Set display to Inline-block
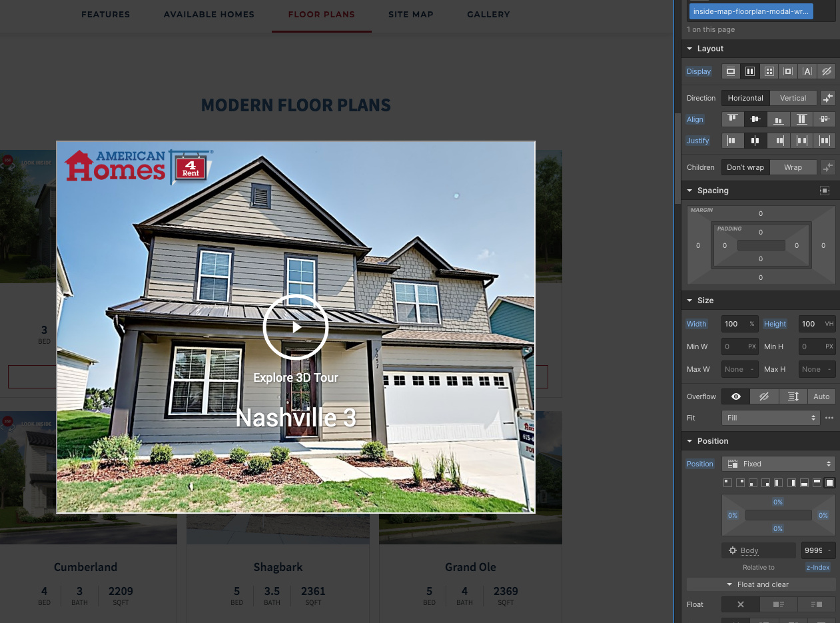The width and height of the screenshot is (840, 623). tap(788, 71)
